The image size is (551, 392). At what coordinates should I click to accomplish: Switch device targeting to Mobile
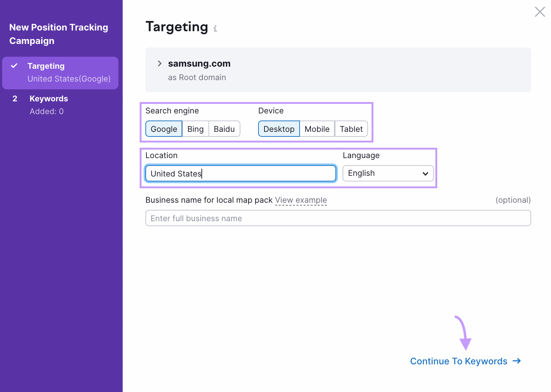pyautogui.click(x=317, y=129)
